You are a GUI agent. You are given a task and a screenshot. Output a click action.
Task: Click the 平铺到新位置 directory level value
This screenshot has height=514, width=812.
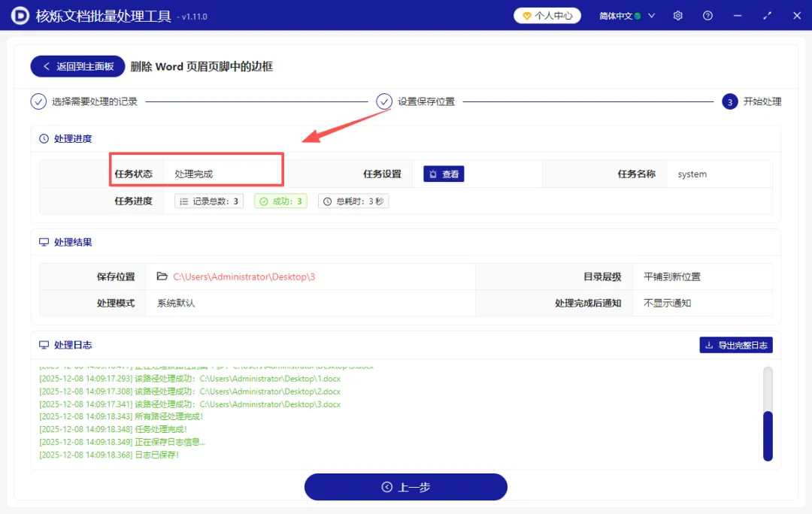(x=671, y=277)
